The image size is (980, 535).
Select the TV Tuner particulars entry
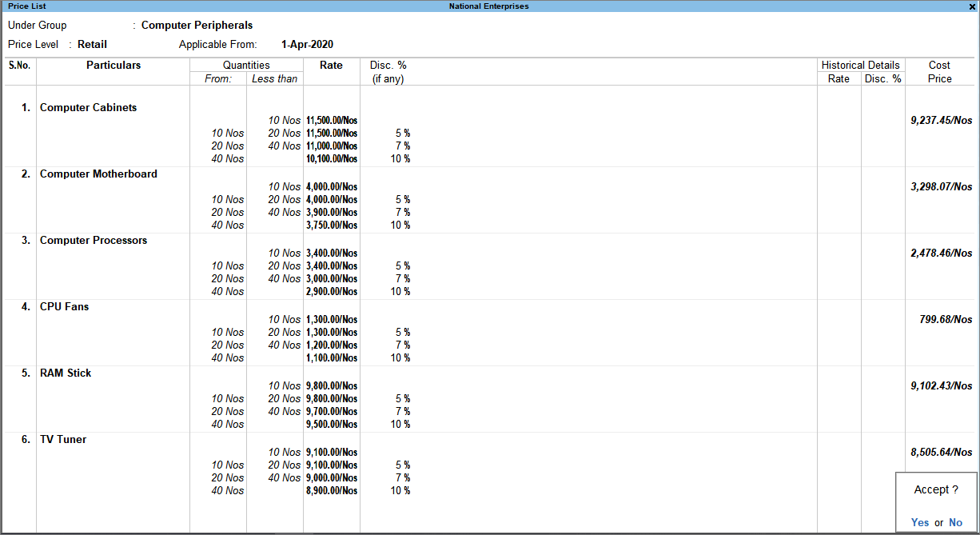coord(65,439)
